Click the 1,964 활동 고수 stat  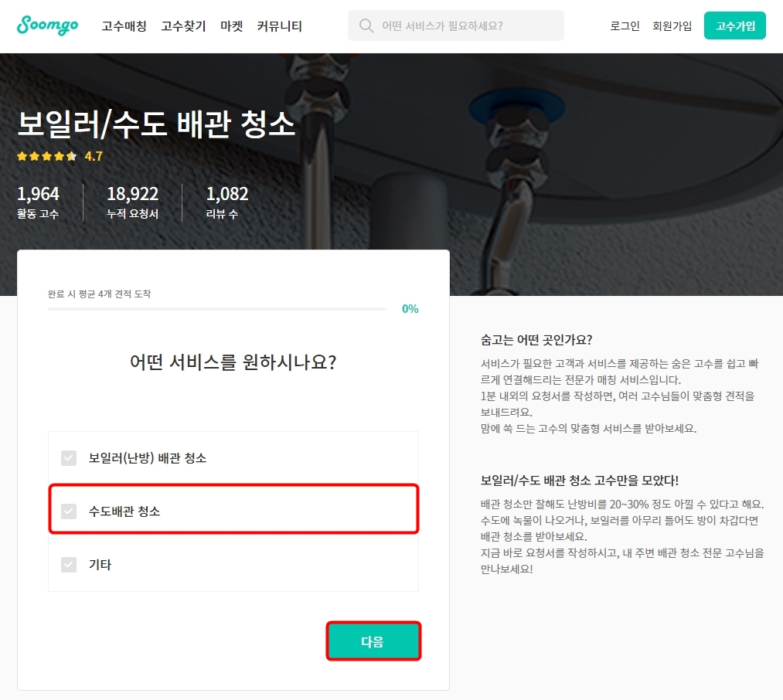tap(39, 202)
